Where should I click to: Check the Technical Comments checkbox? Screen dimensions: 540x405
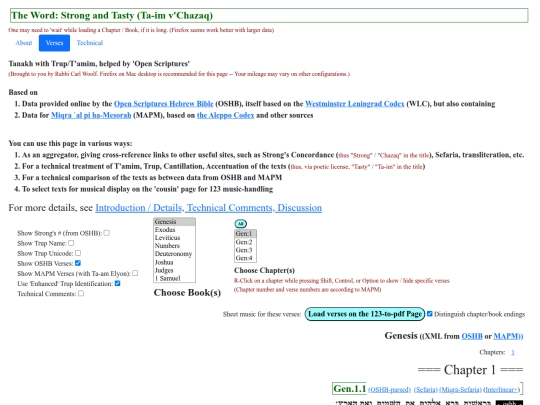click(x=81, y=293)
